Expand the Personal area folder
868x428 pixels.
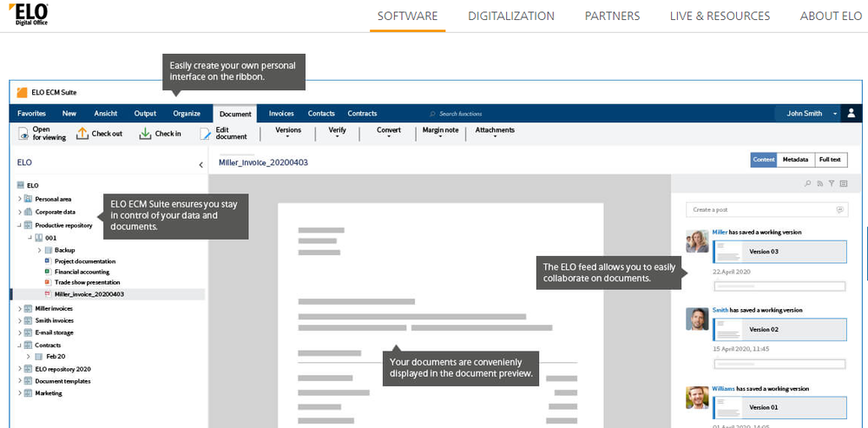19,199
